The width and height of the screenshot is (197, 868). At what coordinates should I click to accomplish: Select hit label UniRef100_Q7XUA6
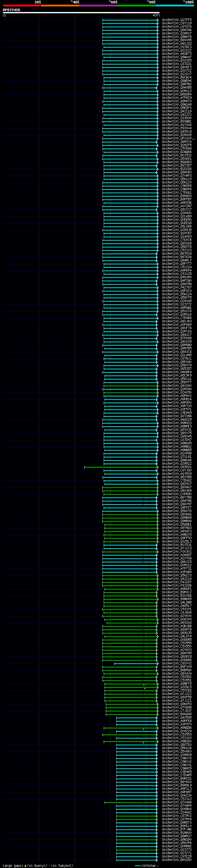point(176,802)
